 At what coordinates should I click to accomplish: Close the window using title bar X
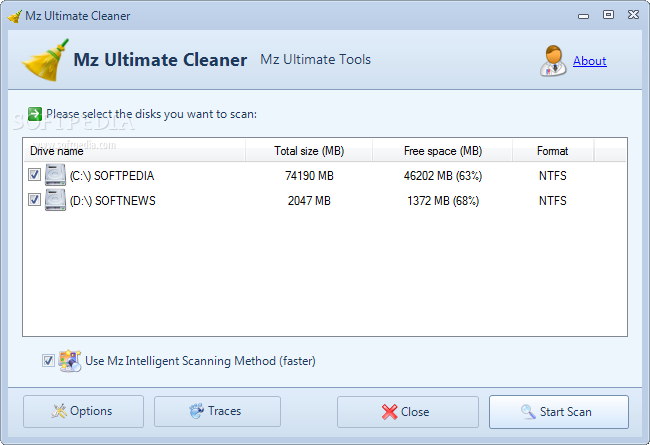point(633,15)
